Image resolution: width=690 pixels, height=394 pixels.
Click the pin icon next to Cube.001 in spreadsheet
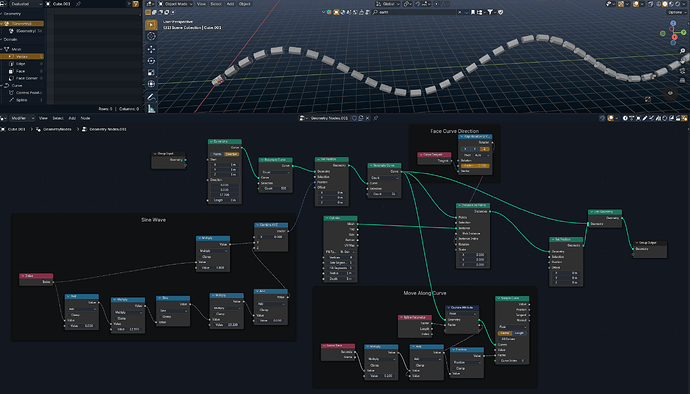pyautogui.click(x=78, y=4)
